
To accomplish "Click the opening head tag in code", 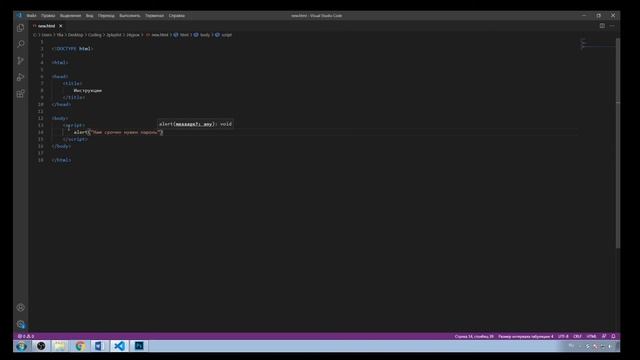I will coord(60,76).
